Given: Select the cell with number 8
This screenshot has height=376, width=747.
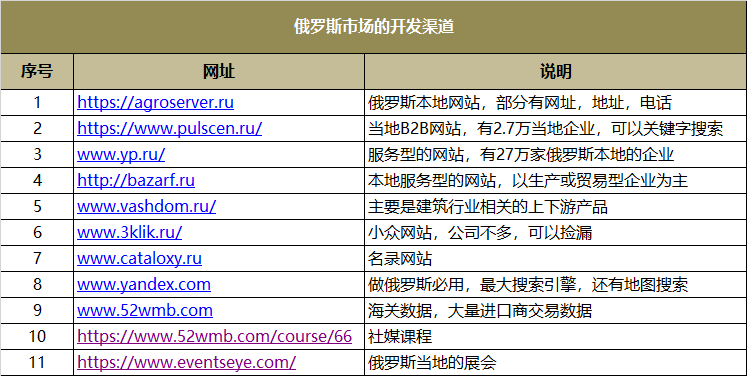Looking at the screenshot, I should (x=37, y=285).
